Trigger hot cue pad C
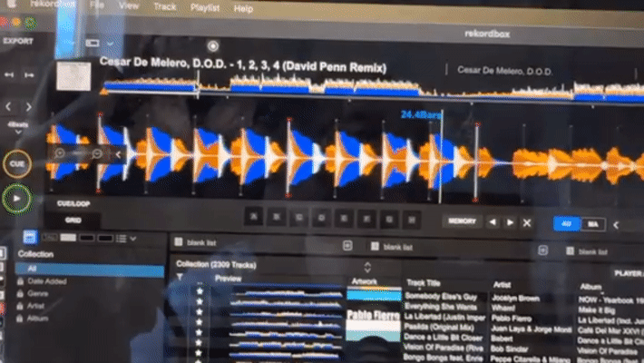 tap(299, 218)
